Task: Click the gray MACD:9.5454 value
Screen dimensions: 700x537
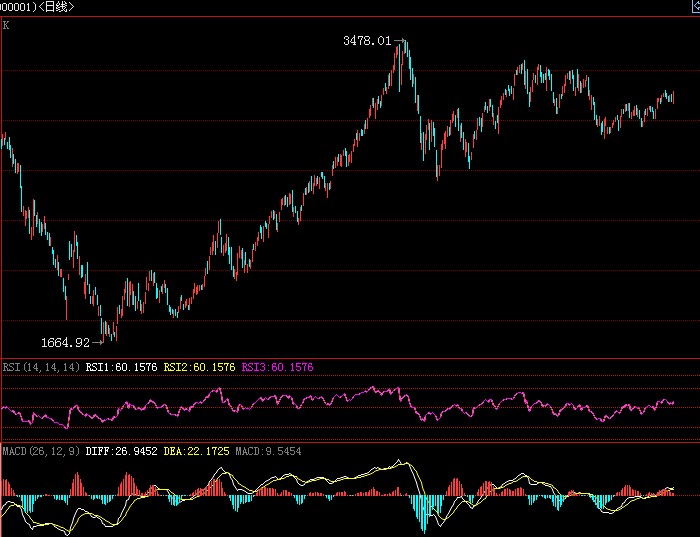Action: coord(268,451)
